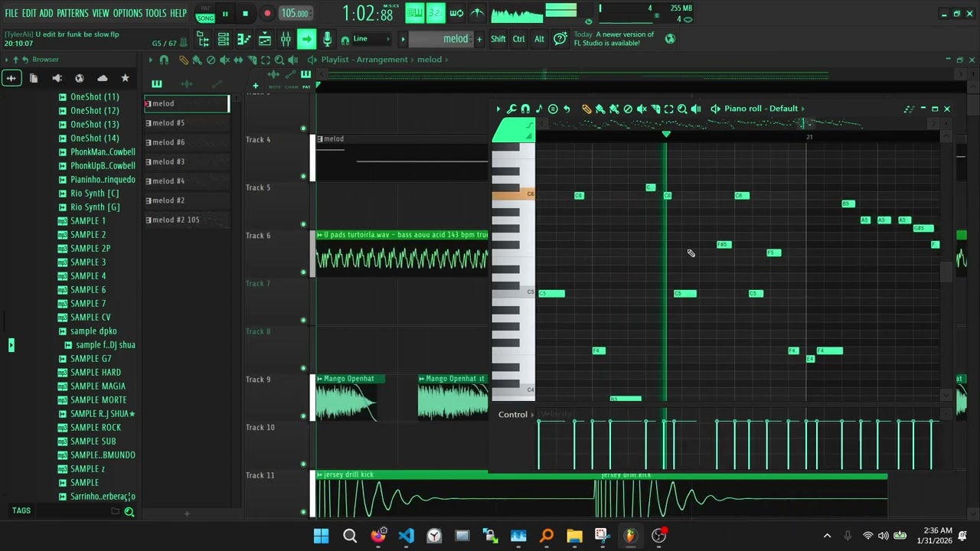Open the TOOLS menu
The image size is (980, 551).
[155, 14]
